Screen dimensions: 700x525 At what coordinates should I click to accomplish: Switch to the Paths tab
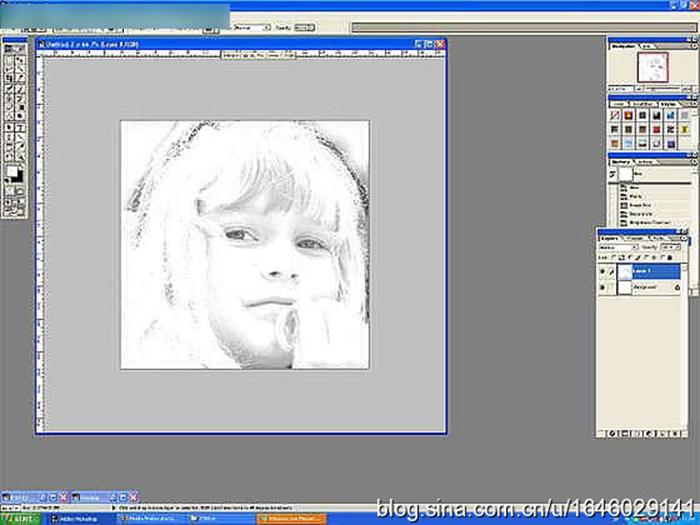tap(658, 238)
